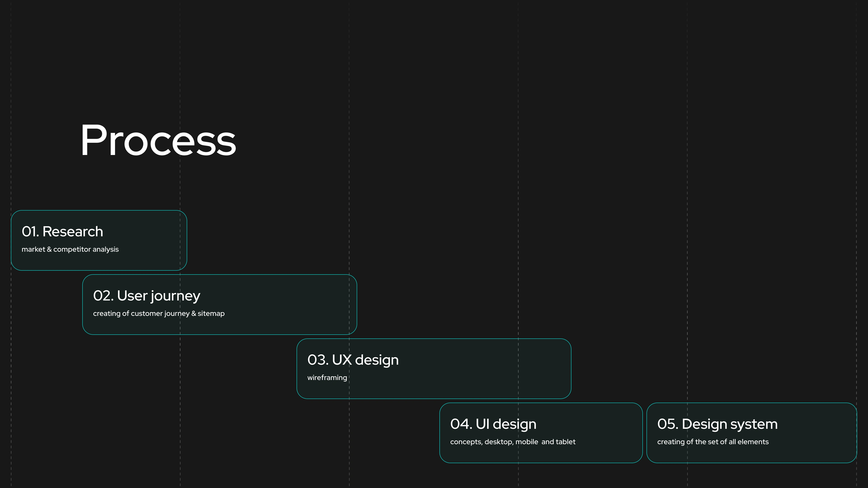Screen dimensions: 868x488
Task: Click the word journey in User journey heading
Action: 175,296
